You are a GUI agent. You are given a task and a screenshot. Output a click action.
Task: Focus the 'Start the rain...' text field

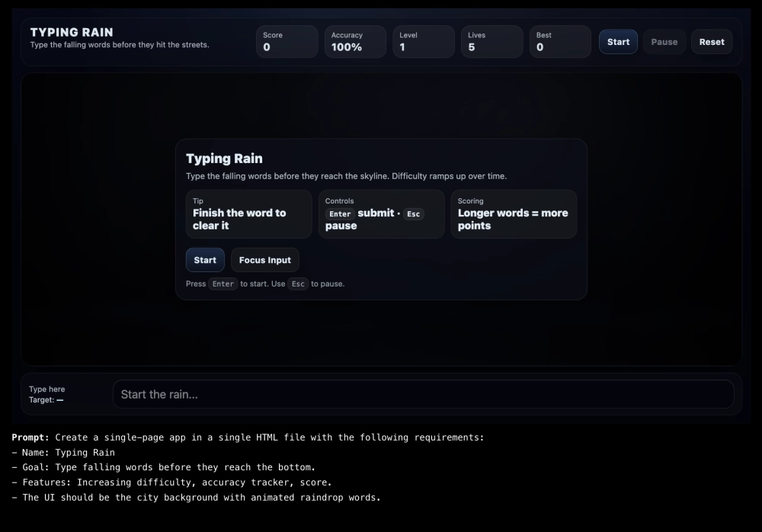pos(423,394)
